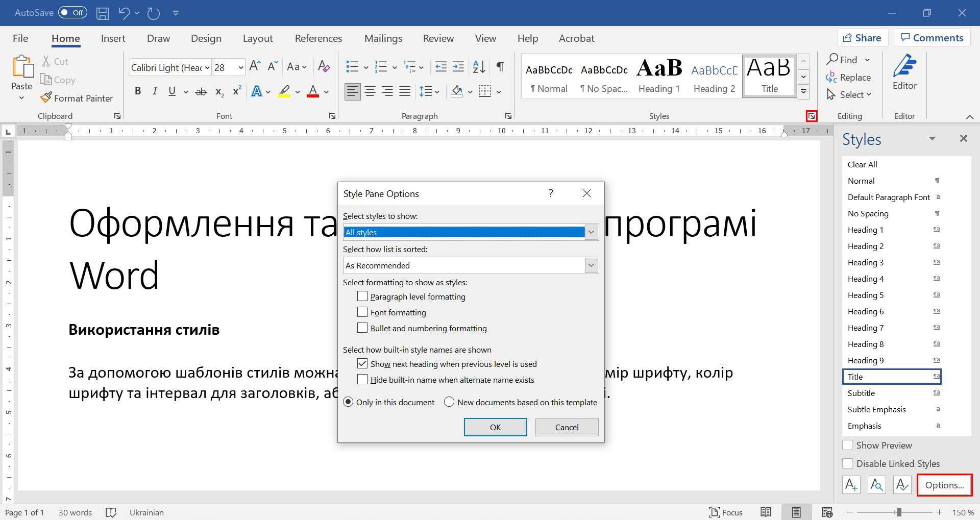Screen dimensions: 980x520
Task: Click the Clear All Formatting icon
Action: pyautogui.click(x=324, y=67)
